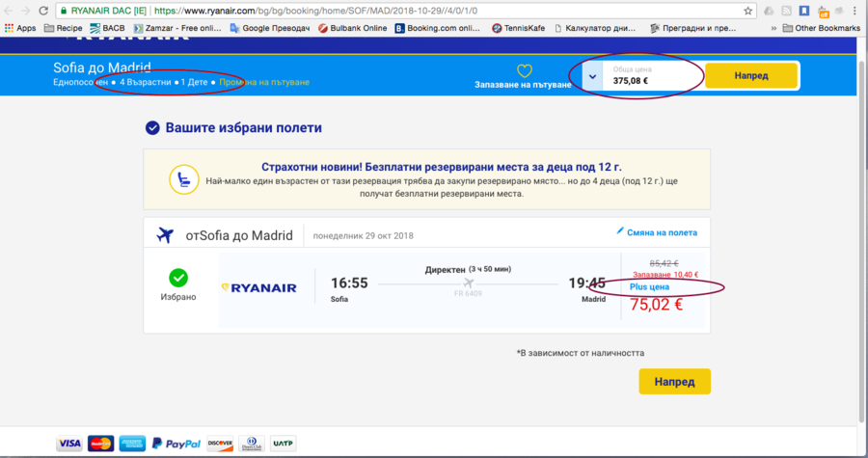
Task: Click the seat icon in news banner
Action: [x=184, y=179]
